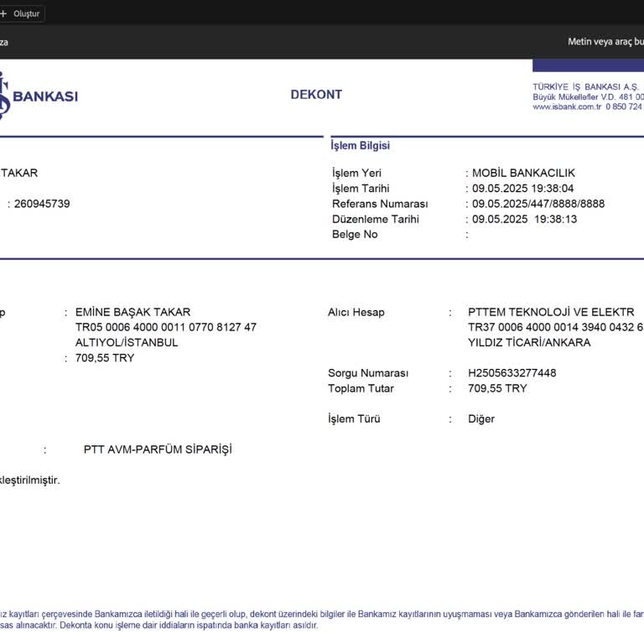Click recipient PTTEM TEKNOLOJİ VE ELEKTR
Viewport: 644px width, 644px height.
551,312
